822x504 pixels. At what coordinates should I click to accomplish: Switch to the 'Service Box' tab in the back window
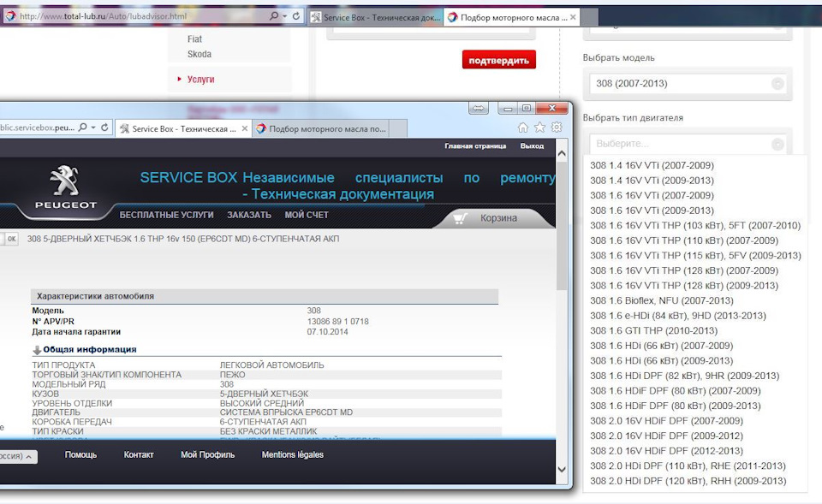click(x=377, y=17)
